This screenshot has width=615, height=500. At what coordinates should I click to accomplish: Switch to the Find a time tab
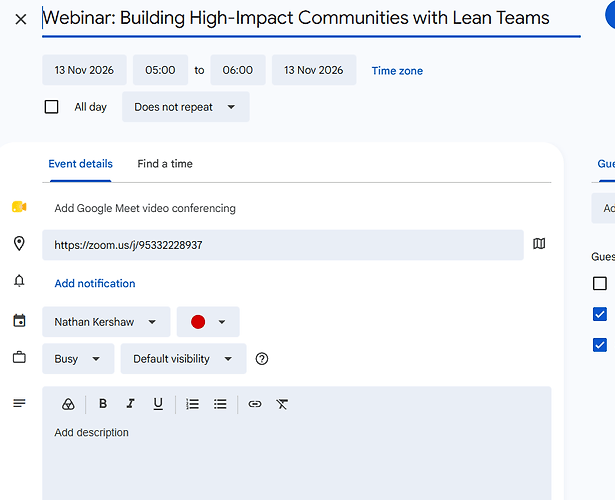click(165, 164)
